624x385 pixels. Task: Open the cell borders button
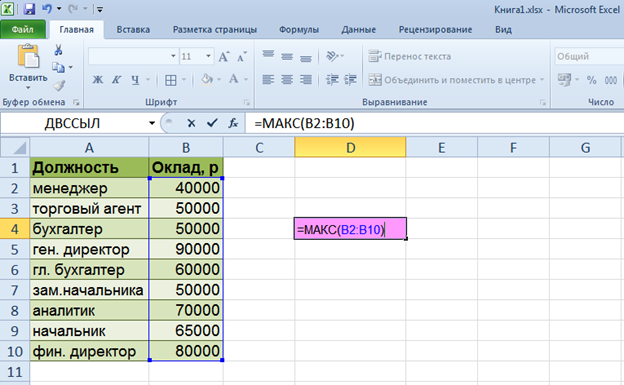point(171,80)
